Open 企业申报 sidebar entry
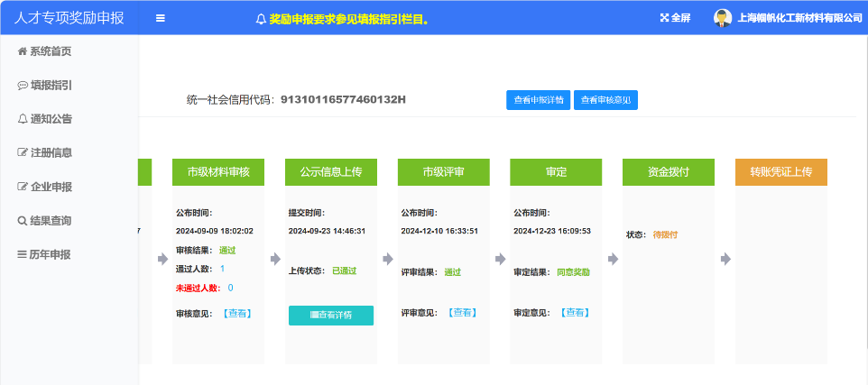The image size is (868, 385). [x=45, y=187]
